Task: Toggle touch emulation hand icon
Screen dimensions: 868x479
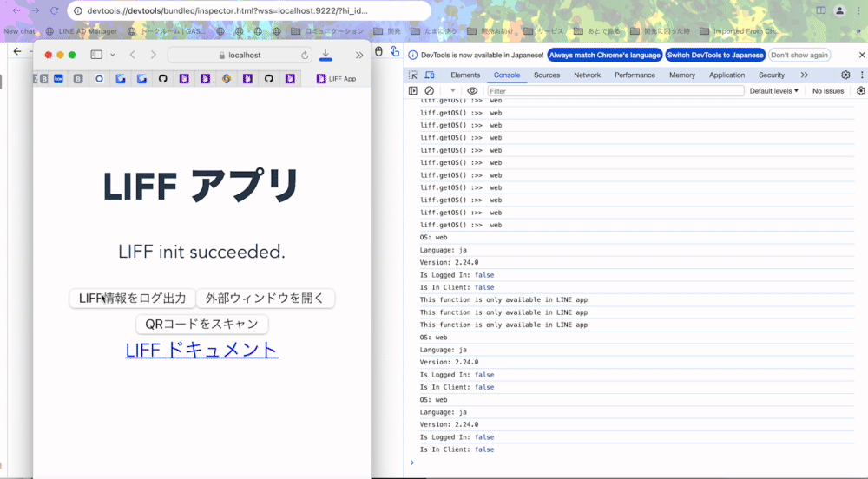Action: coord(395,51)
